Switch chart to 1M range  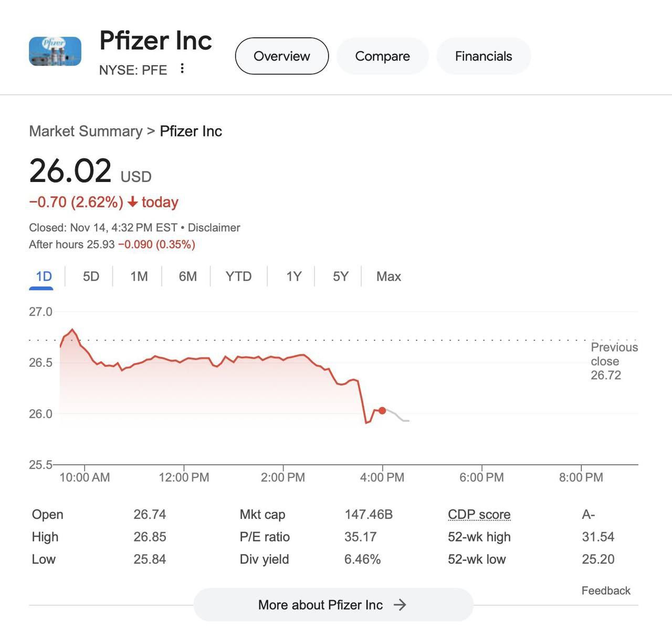pyautogui.click(x=139, y=276)
